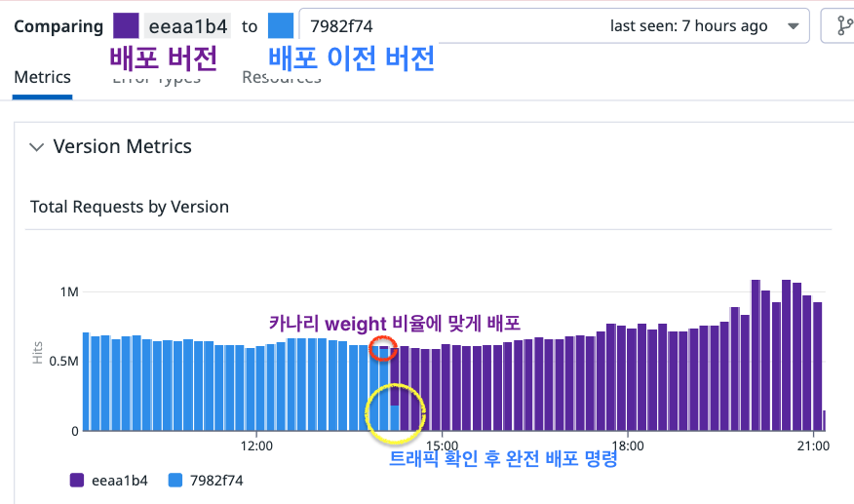Image resolution: width=854 pixels, height=504 pixels.
Task: Click the eeaa1b4 version tag in header
Action: point(188,26)
